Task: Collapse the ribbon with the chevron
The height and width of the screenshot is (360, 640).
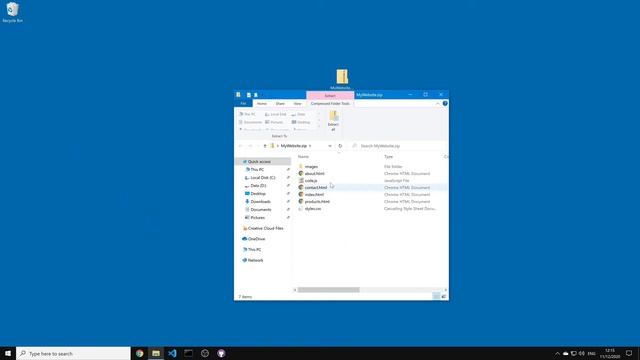Action: pos(438,104)
